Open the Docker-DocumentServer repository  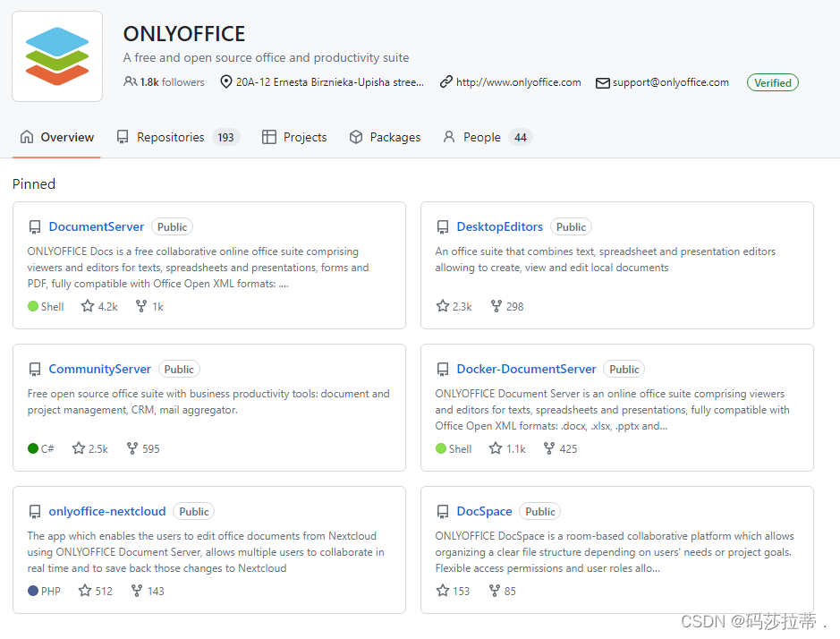[526, 369]
